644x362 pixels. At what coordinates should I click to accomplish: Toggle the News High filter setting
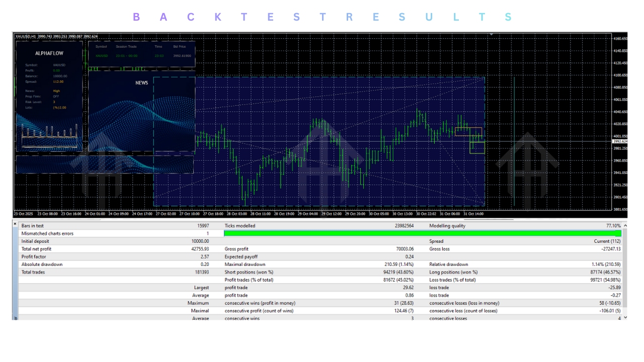(55, 90)
